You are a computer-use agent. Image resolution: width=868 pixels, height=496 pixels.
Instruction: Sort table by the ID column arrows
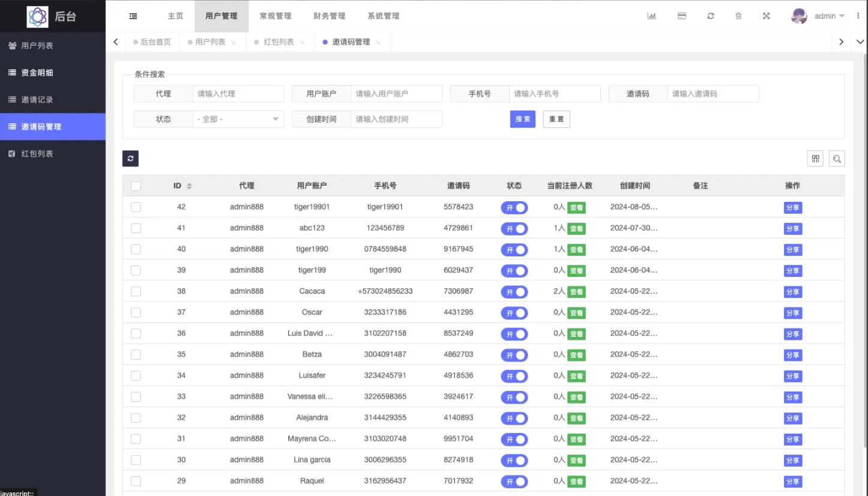pos(189,186)
